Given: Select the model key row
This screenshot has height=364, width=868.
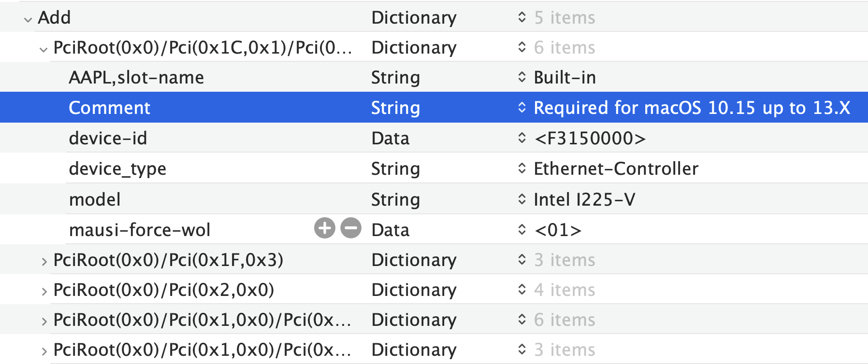Looking at the screenshot, I should click(x=95, y=199).
